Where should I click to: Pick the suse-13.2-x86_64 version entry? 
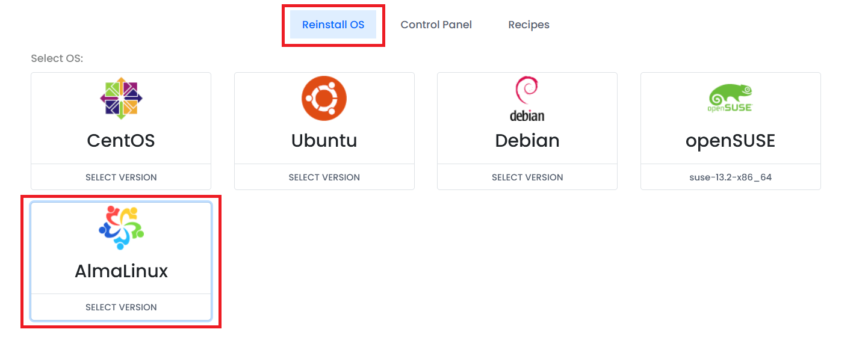point(731,177)
